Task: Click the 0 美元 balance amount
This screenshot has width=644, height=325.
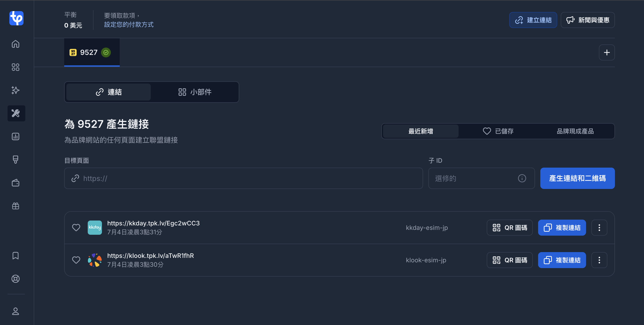Action: coord(73,25)
